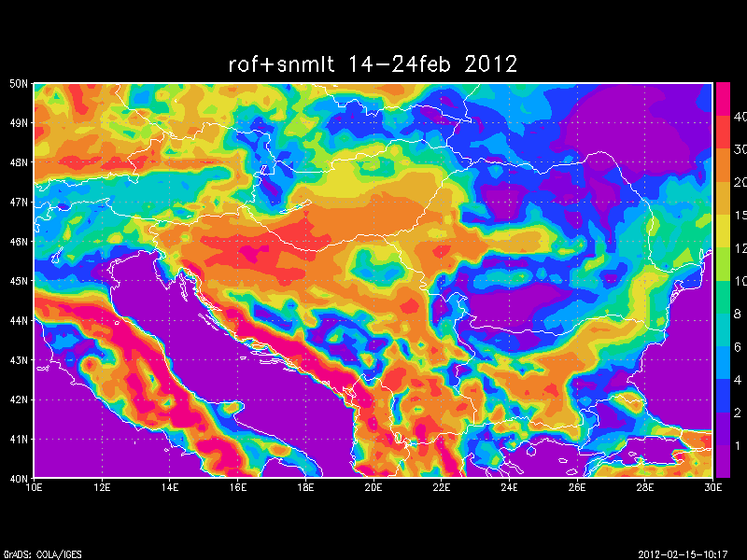
Task: Click the color bar label '6'
Action: 738,346
